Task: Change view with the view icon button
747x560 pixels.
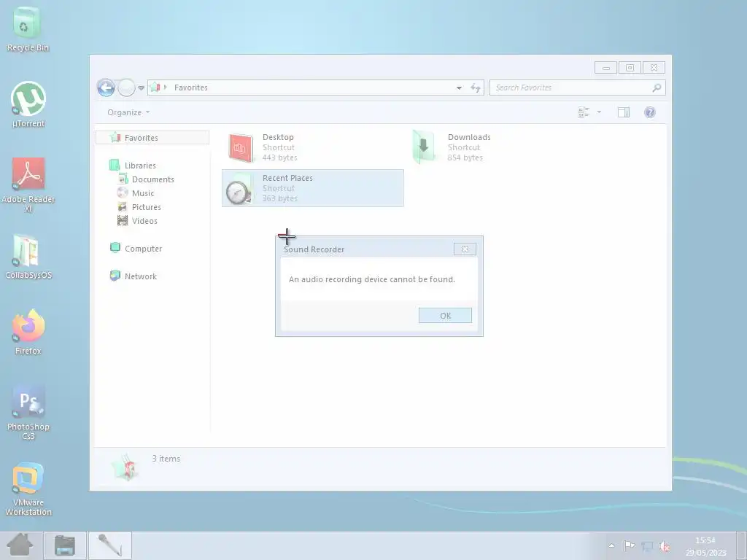Action: click(584, 112)
